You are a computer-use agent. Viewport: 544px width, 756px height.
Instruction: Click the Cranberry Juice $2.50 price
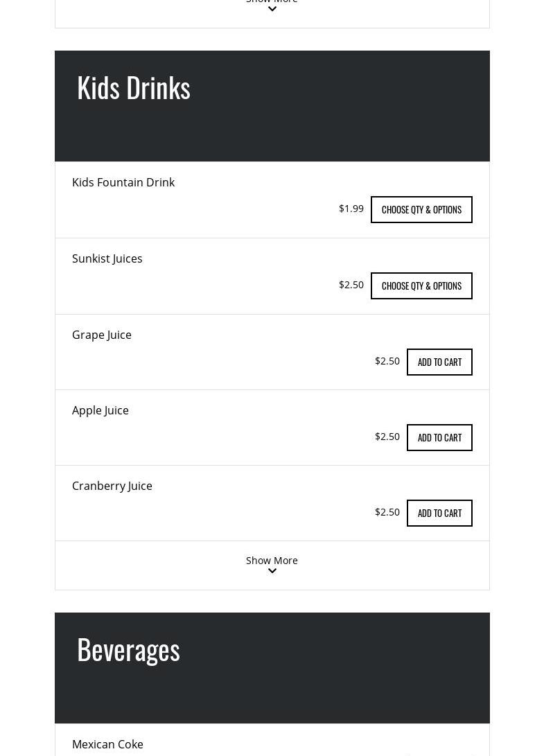point(387,512)
